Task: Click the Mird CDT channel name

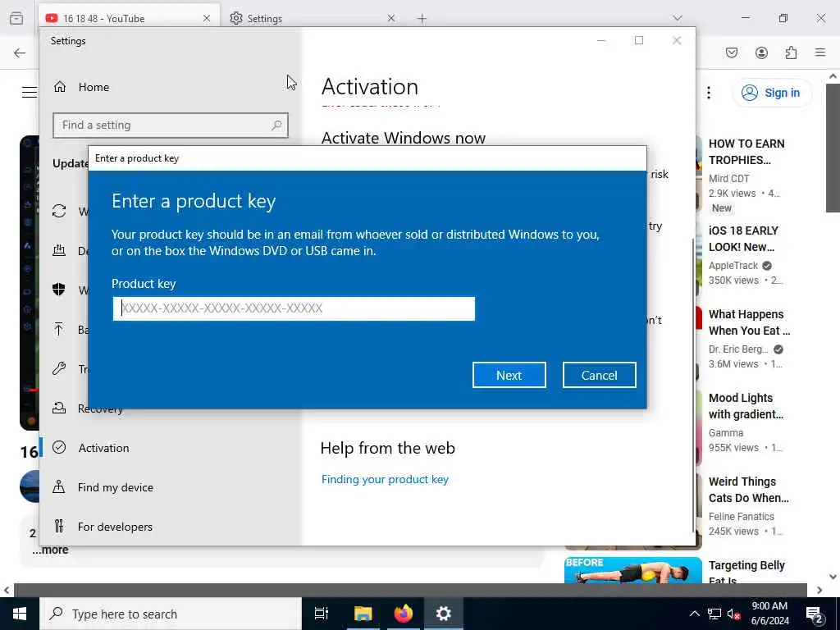Action: (728, 178)
